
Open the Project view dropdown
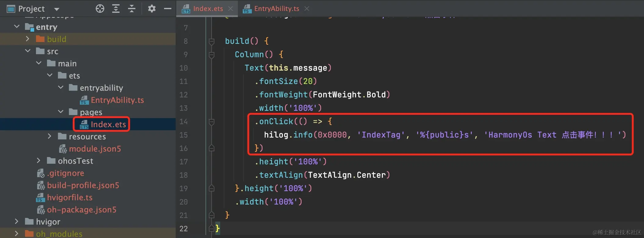(57, 9)
